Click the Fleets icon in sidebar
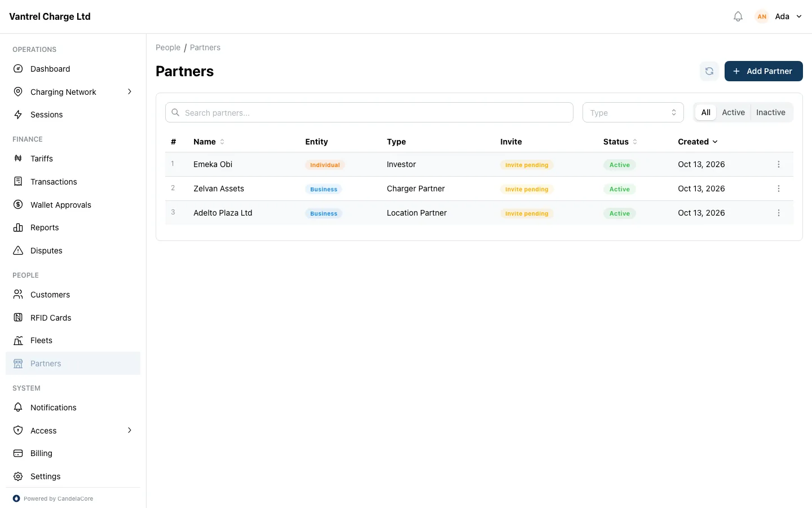Image resolution: width=812 pixels, height=508 pixels. point(18,340)
